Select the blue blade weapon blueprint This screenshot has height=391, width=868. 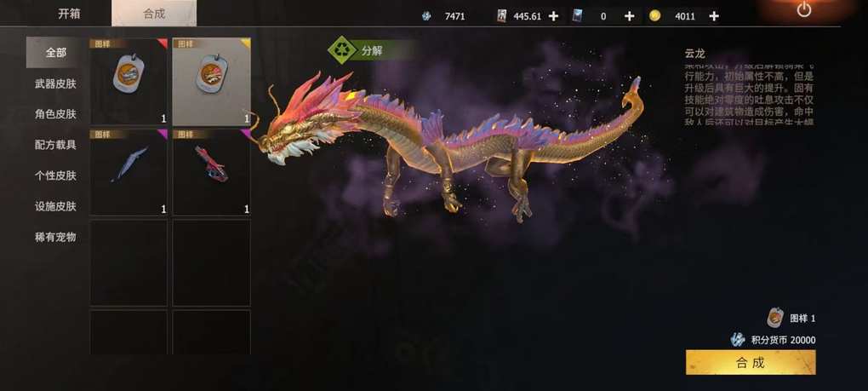click(128, 172)
